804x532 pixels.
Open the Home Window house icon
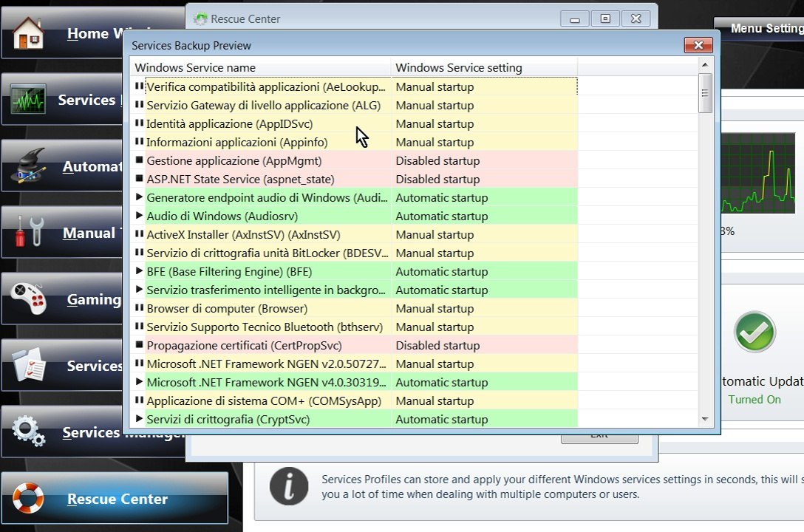coord(28,33)
